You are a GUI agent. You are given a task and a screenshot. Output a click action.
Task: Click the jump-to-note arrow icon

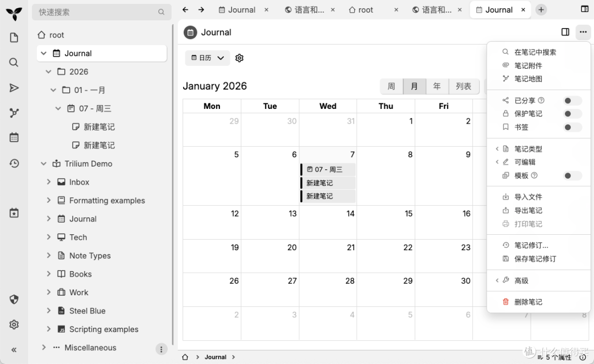(x=14, y=88)
